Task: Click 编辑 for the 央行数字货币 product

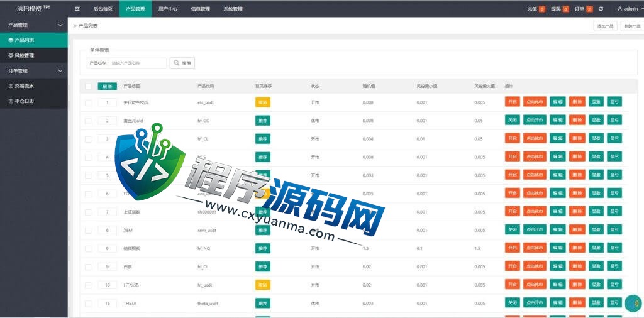Action: (x=558, y=102)
